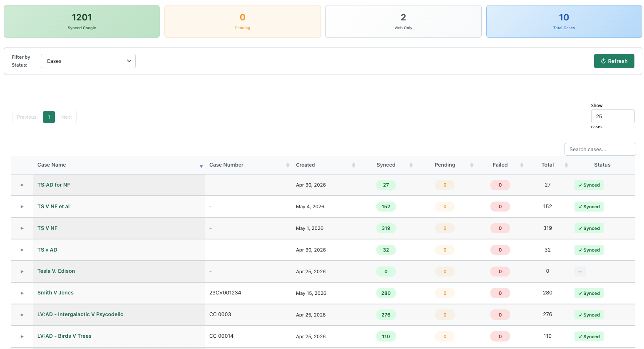Sort by Pending column arrows
Image resolution: width=644 pixels, height=349 pixels.
coord(472,165)
